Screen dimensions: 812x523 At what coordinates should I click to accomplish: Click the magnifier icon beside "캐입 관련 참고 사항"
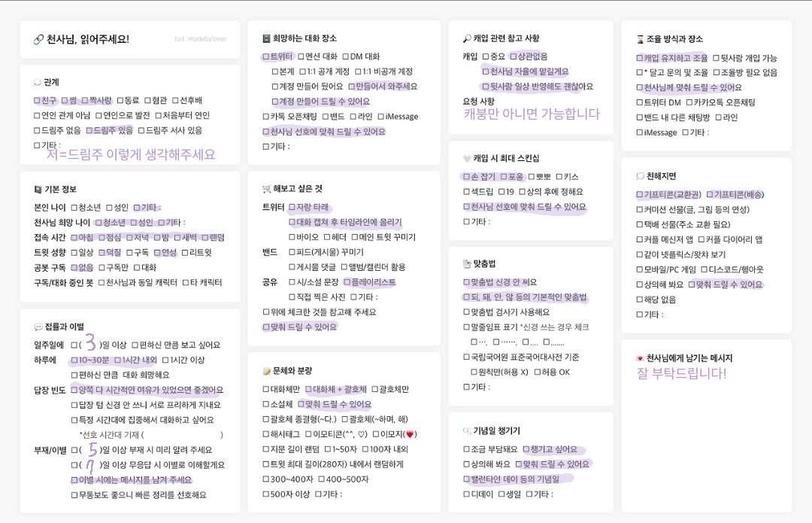click(x=467, y=38)
